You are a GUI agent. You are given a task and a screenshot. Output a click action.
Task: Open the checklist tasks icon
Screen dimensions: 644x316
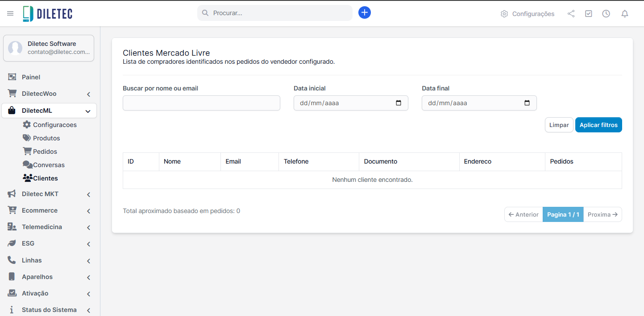point(588,14)
